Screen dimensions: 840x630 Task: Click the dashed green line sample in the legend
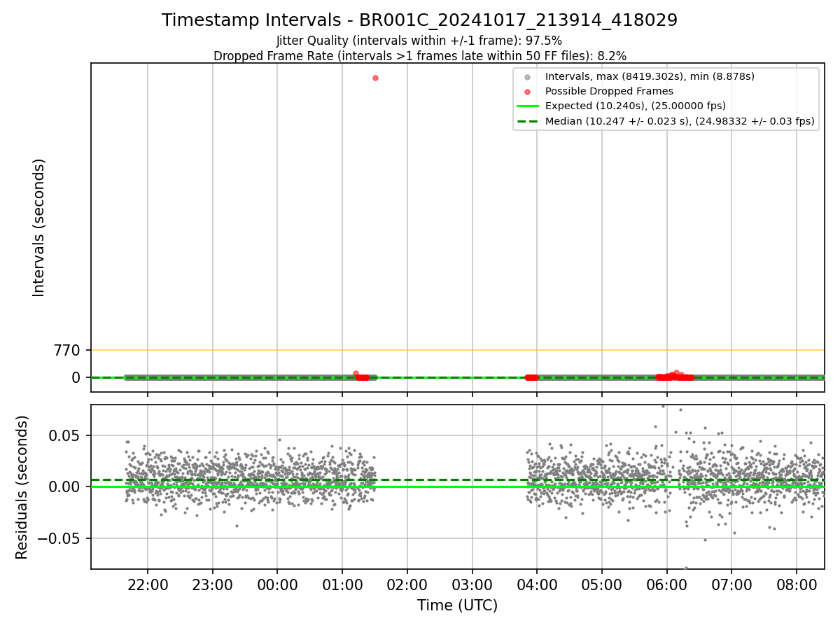pyautogui.click(x=528, y=121)
